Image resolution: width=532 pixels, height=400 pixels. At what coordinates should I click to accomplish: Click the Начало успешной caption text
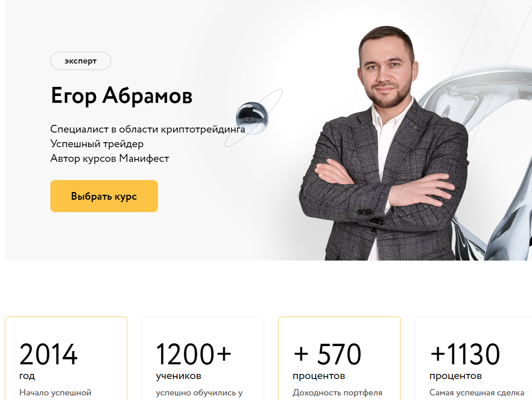(x=55, y=393)
